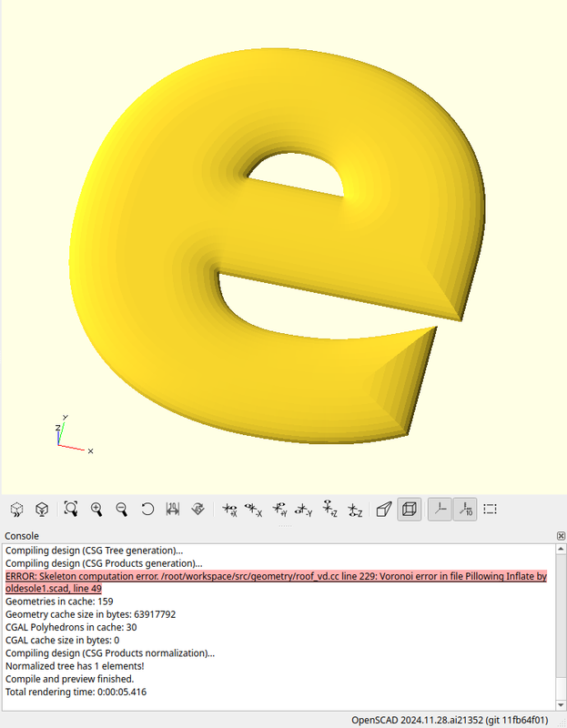Close the Console panel
The height and width of the screenshot is (728, 567).
tap(561, 536)
